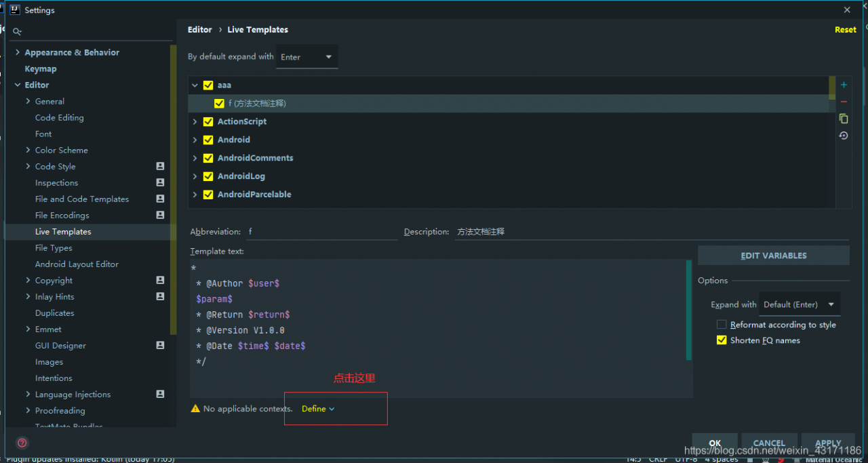Click the APPLY button
This screenshot has height=463, width=868.
pyautogui.click(x=828, y=443)
